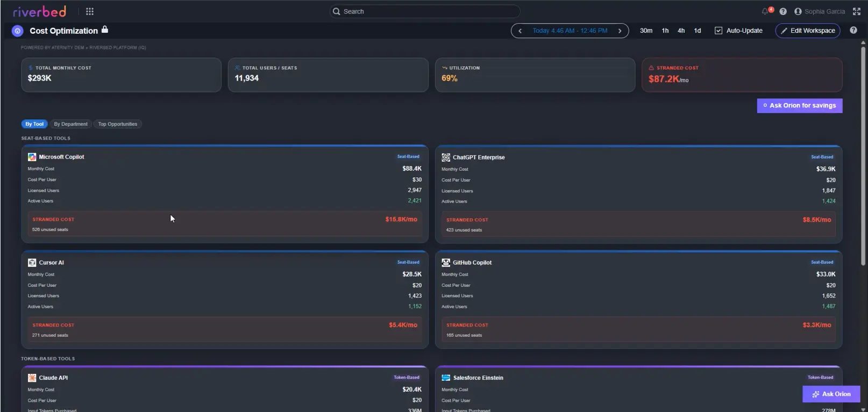The width and height of the screenshot is (868, 412).
Task: Click the Stranded Cost warning icon
Action: click(x=651, y=68)
